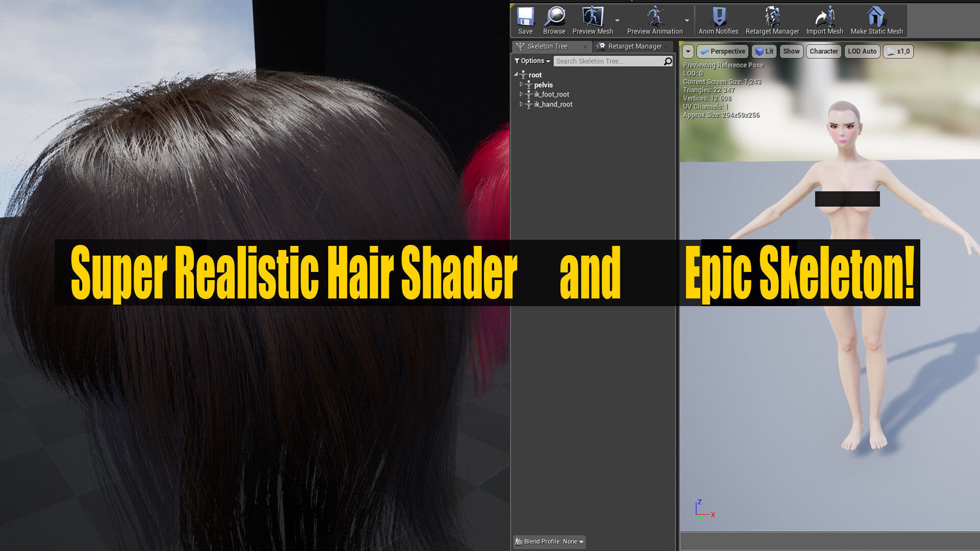Click the Save floppy disk icon
This screenshot has height=551, width=980.
point(525,17)
